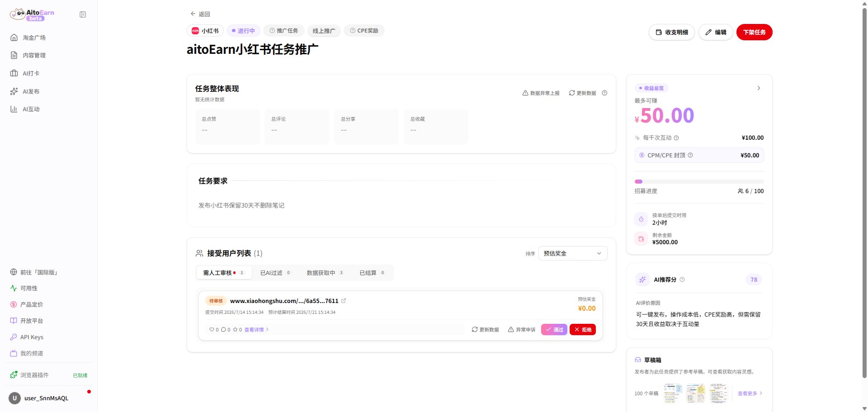Click the www.xiaohongshu.com/.../6a55...7611 link
The image size is (868, 412).
[284, 301]
